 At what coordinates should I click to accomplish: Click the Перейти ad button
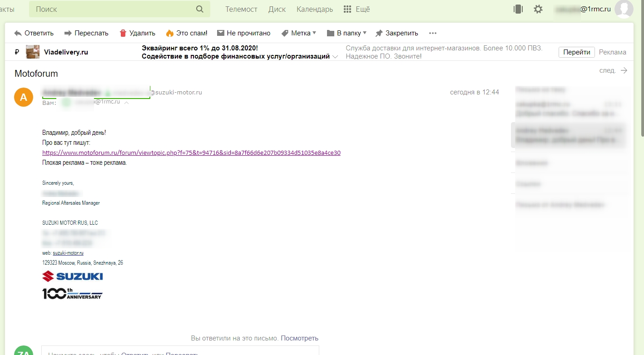(x=576, y=52)
